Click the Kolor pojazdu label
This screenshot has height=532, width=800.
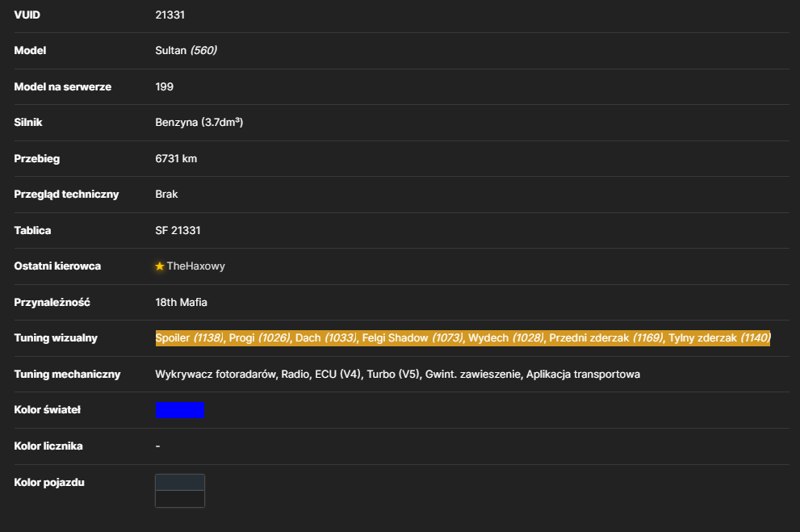coord(49,483)
